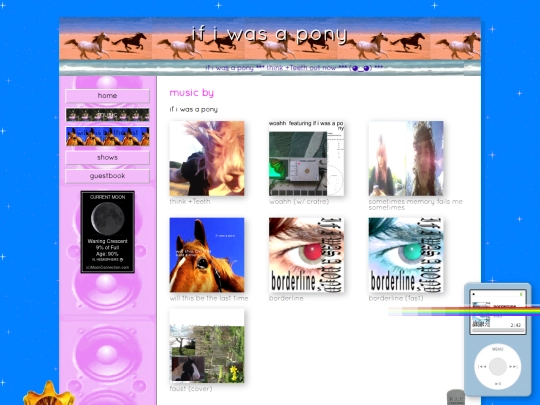This screenshot has height=405, width=540.
Task: Open the music nav button
Action: (x=107, y=115)
